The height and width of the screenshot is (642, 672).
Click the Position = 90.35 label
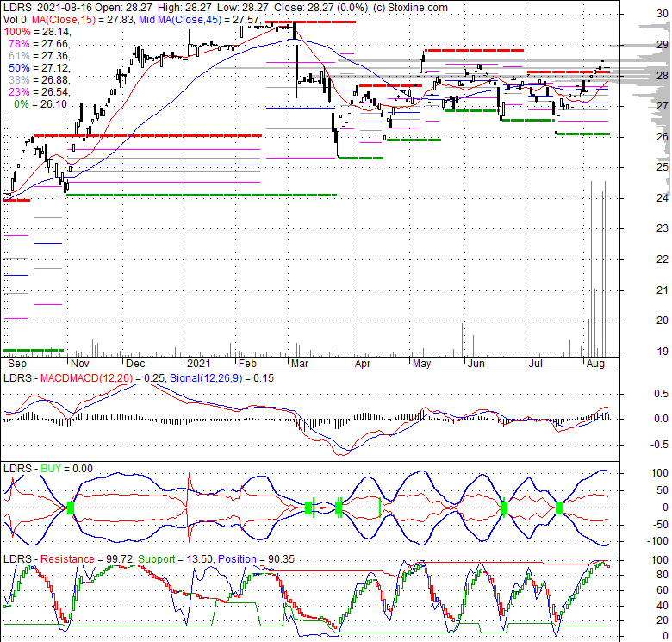pos(256,559)
